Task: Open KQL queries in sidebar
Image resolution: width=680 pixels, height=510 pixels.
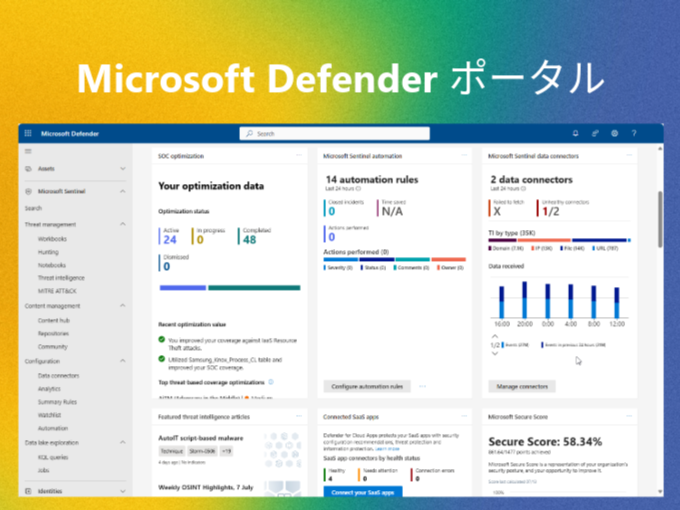Action: coord(53,457)
